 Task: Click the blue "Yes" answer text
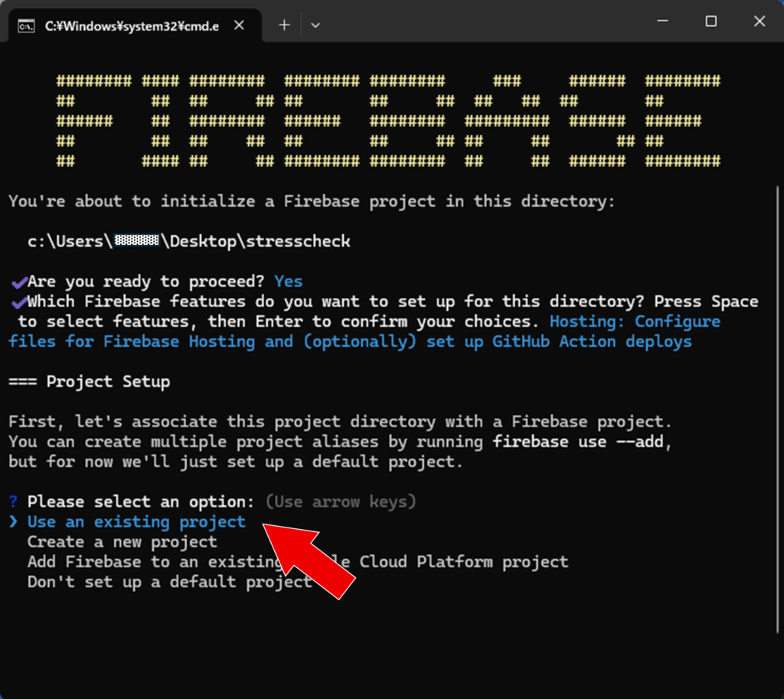(289, 281)
